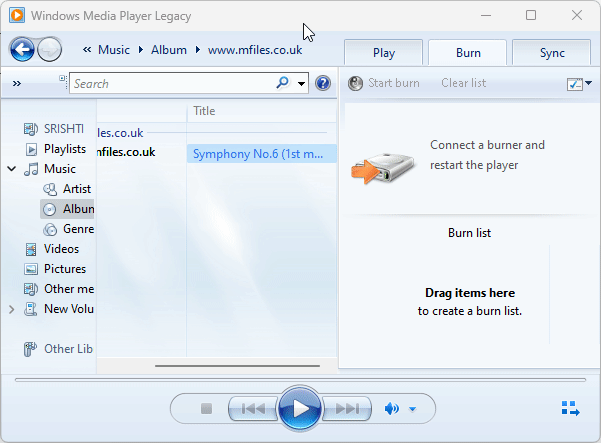Viewport: 601px width, 443px height.
Task: Open the arrow after Album in breadcrumb
Action: [x=197, y=50]
